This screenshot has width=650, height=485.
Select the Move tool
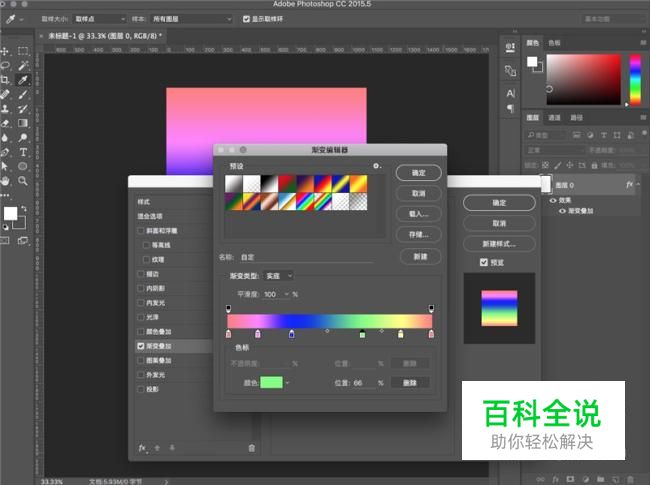pyautogui.click(x=6, y=51)
